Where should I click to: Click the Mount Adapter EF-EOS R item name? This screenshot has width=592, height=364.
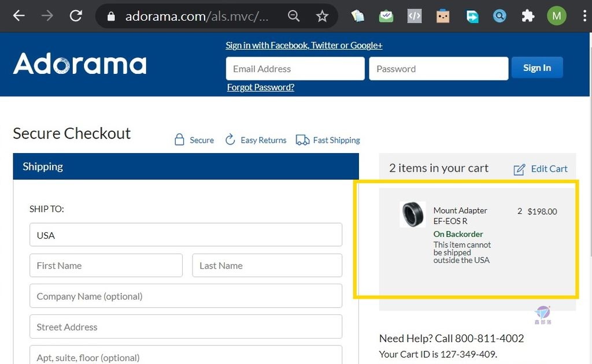[460, 216]
